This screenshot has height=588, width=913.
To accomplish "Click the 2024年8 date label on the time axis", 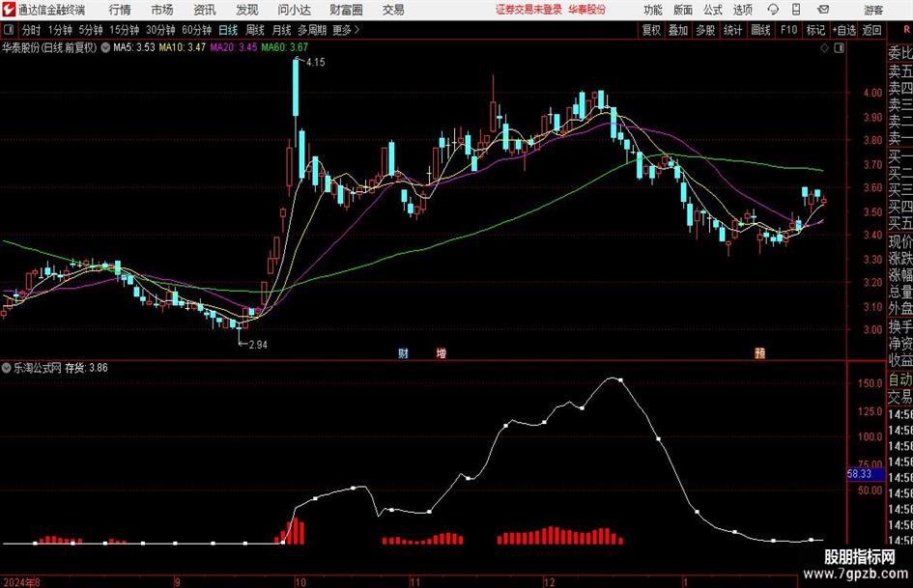I will [x=21, y=582].
